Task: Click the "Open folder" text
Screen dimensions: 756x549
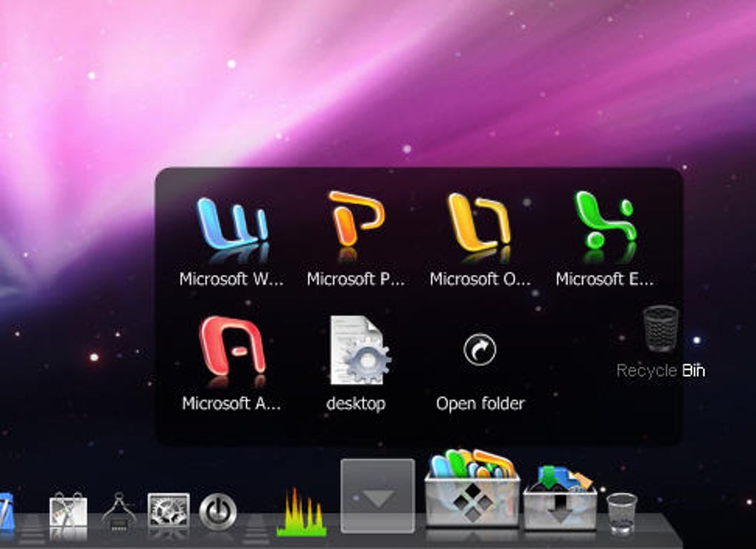Action: pos(480,404)
